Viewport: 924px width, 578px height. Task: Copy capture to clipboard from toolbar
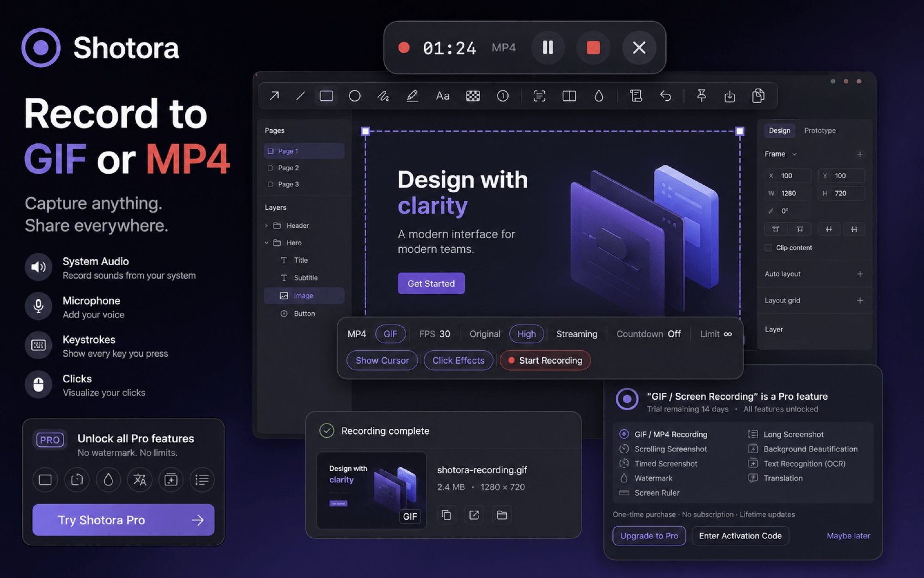(x=758, y=96)
